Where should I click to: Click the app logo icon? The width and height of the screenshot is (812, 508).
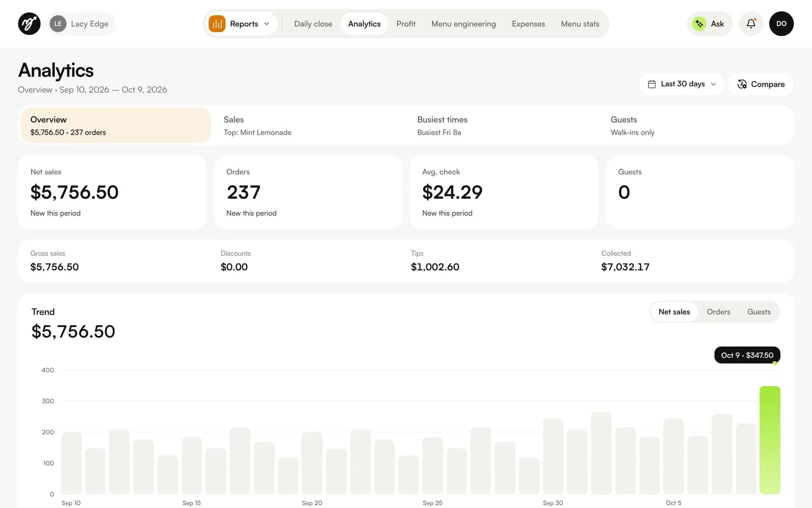[29, 24]
